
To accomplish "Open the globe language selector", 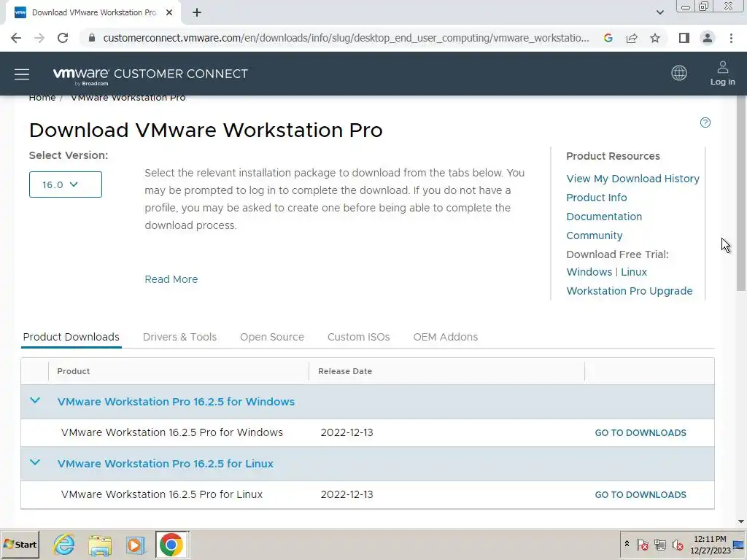I will pos(679,74).
